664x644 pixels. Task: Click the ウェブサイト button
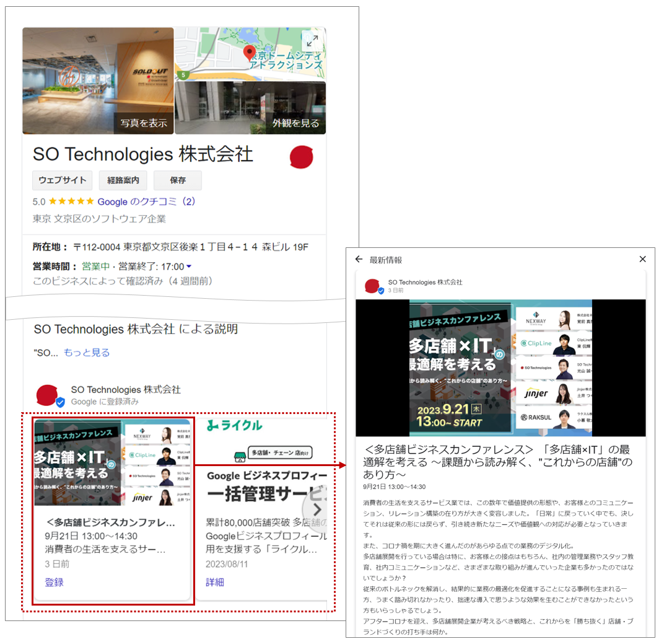[x=63, y=180]
